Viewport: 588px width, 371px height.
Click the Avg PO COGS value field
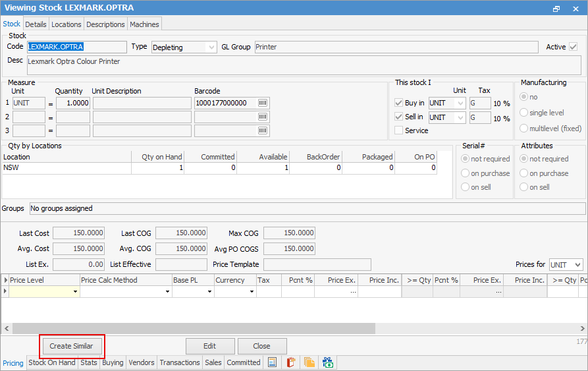289,248
